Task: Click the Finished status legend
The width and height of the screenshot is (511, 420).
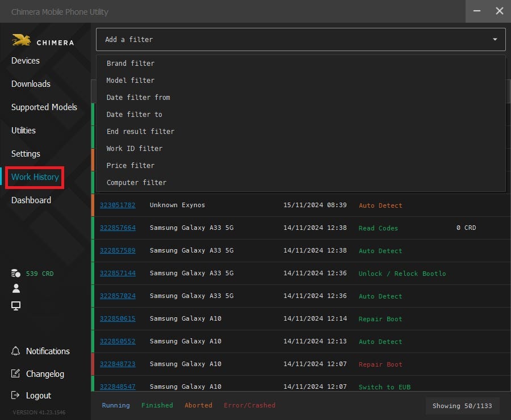Action: [157, 405]
